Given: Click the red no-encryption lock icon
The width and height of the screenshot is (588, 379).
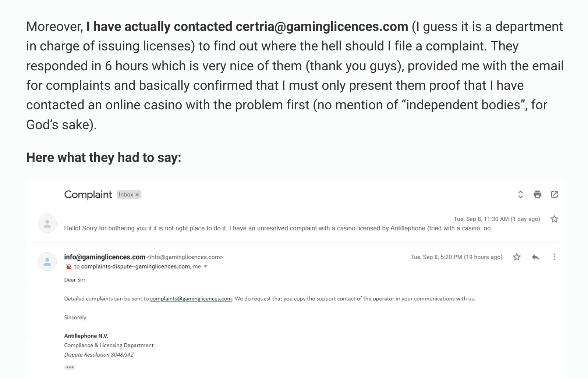Looking at the screenshot, I should (x=68, y=267).
